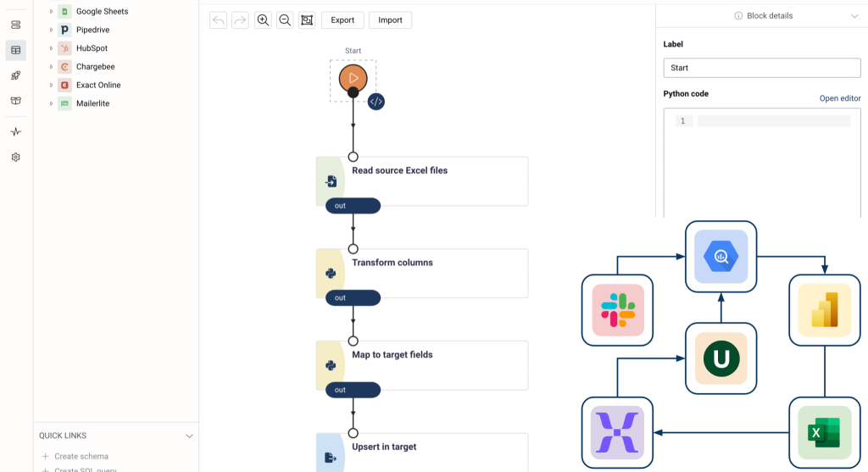The image size is (868, 472).
Task: Click the Excel logo tile
Action: pyautogui.click(x=824, y=433)
